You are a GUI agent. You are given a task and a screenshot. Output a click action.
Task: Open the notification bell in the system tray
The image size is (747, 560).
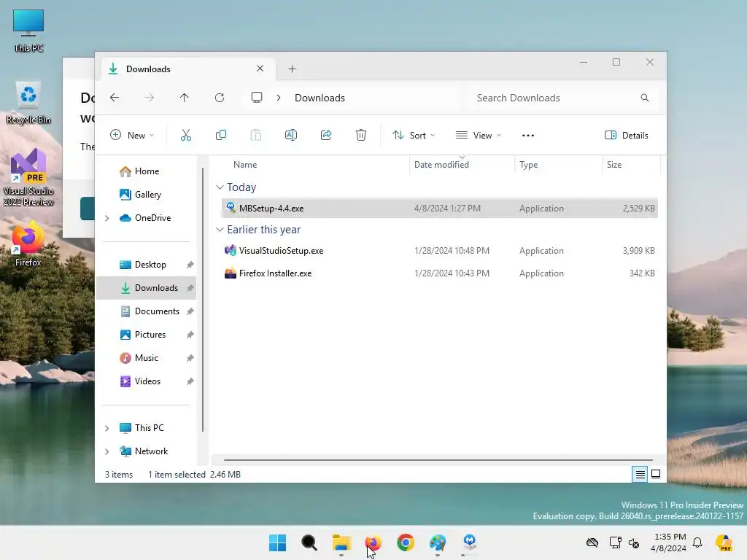click(x=697, y=542)
